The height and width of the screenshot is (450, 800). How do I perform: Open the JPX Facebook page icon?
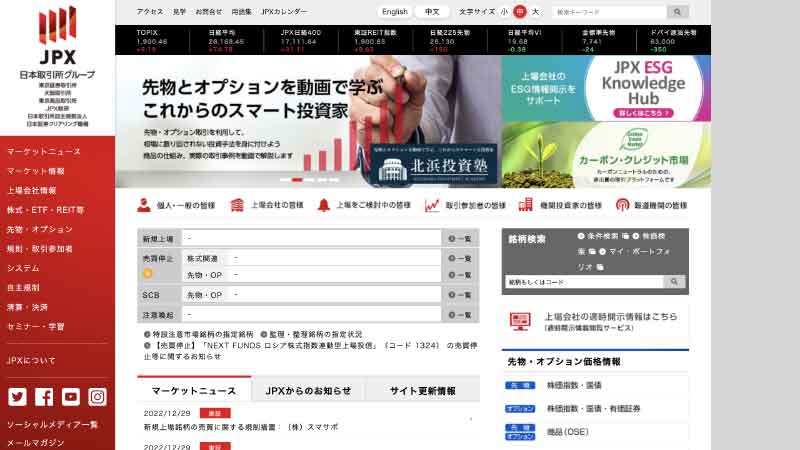tap(44, 396)
